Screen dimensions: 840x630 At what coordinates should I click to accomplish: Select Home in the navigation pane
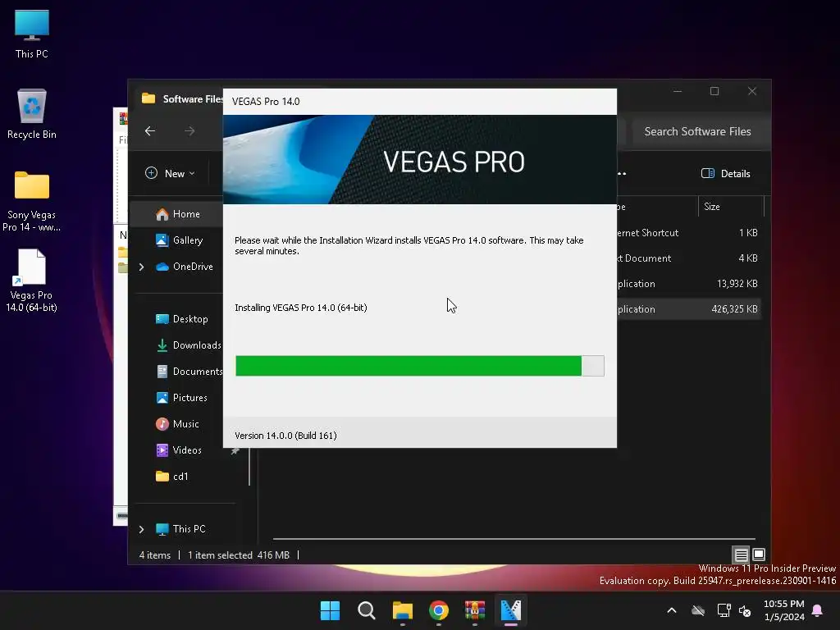coord(178,214)
